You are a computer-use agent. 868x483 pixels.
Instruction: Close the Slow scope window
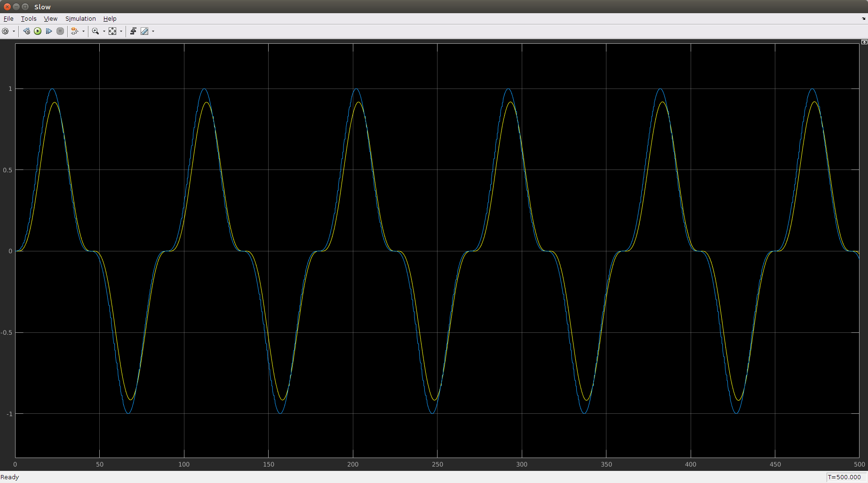pos(7,7)
